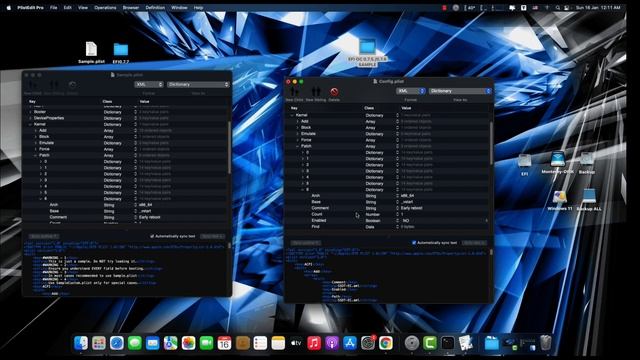Image resolution: width=640 pixels, height=360 pixels.
Task: Open Google Chrome from the Dock
Action: tap(386, 343)
